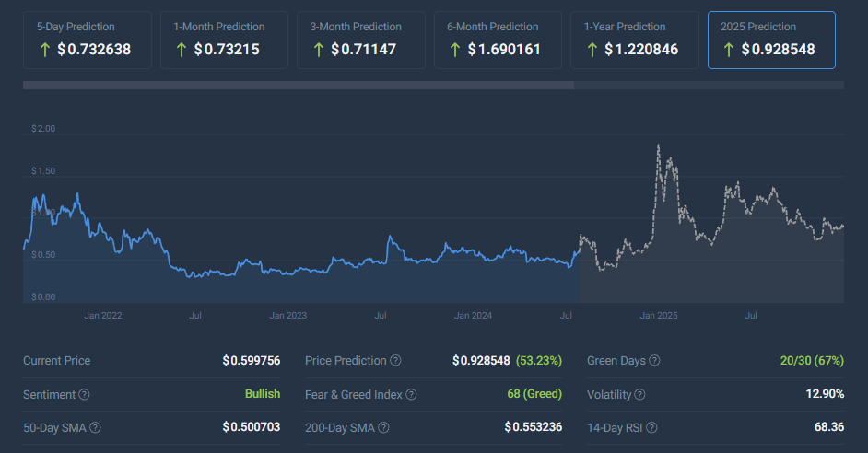Click the green arrow in 3-Month Prediction
The height and width of the screenshot is (453, 868).
coord(318,51)
